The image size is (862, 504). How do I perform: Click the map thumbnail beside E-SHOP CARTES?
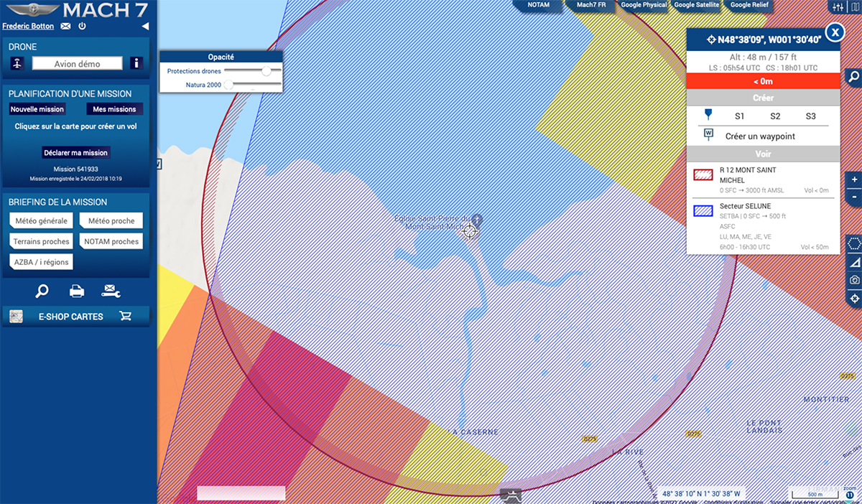(x=17, y=317)
